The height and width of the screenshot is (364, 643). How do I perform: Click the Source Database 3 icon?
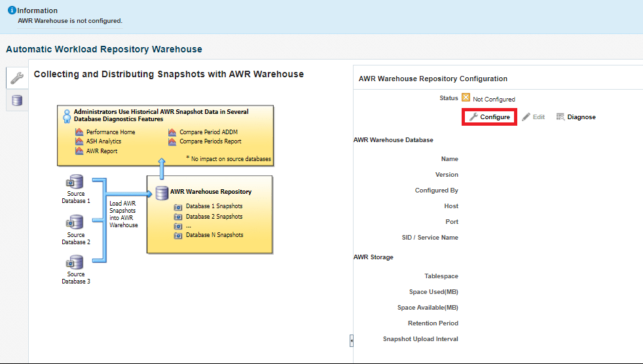tap(75, 263)
